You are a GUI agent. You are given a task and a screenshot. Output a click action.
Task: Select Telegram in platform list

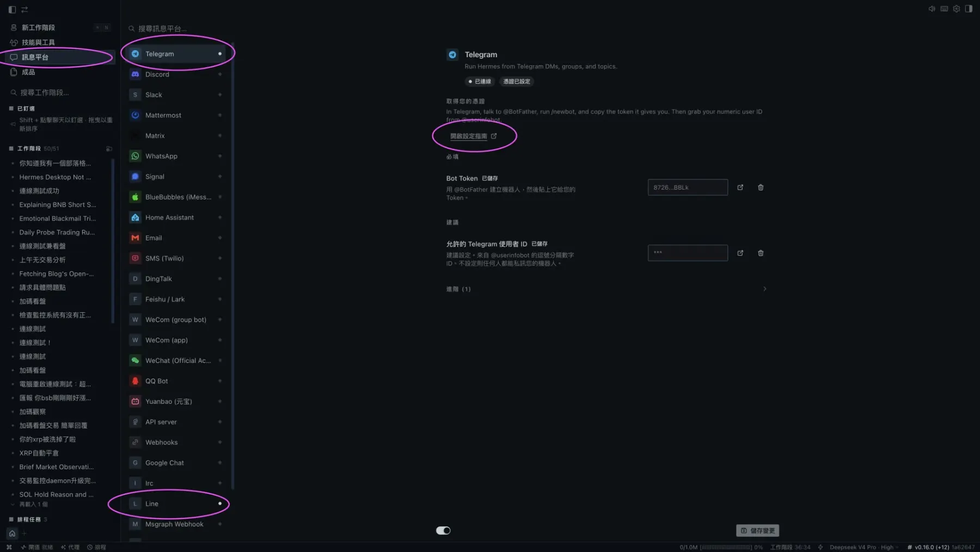(176, 53)
